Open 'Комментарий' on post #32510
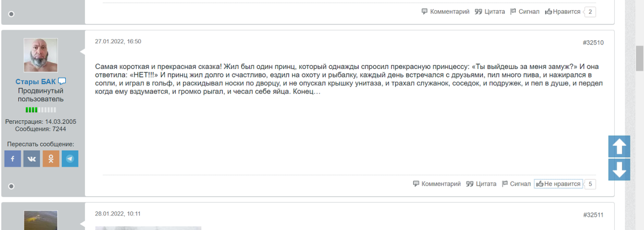This screenshot has width=644, height=230. coord(437,184)
